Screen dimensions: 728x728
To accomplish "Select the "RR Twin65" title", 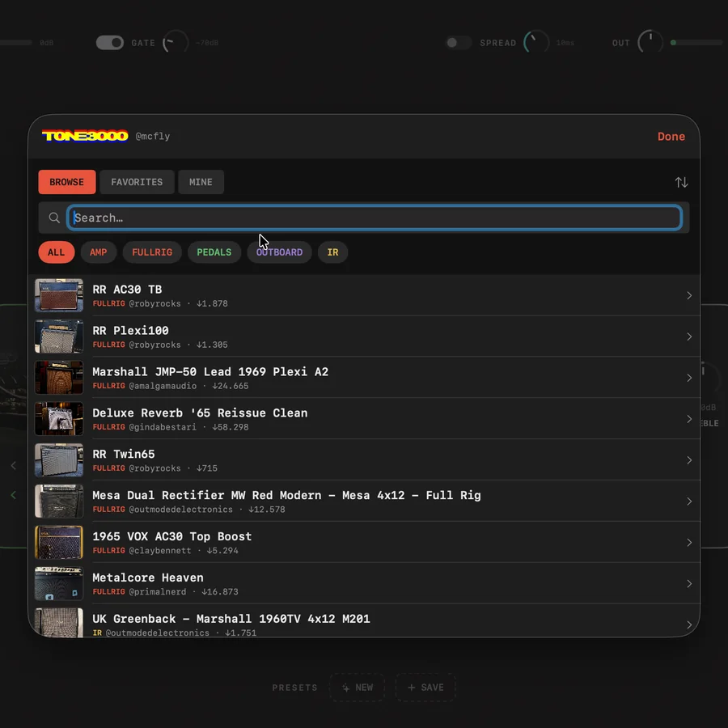I will (124, 454).
